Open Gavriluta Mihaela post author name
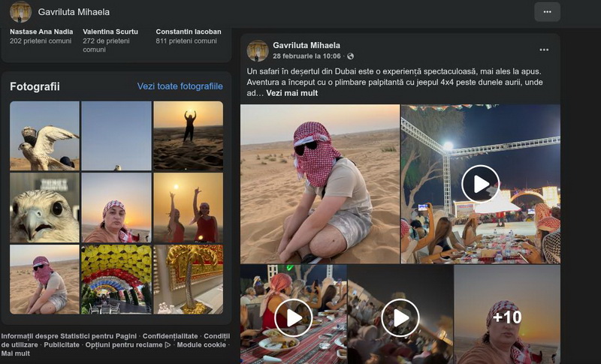The image size is (601, 364). [307, 45]
